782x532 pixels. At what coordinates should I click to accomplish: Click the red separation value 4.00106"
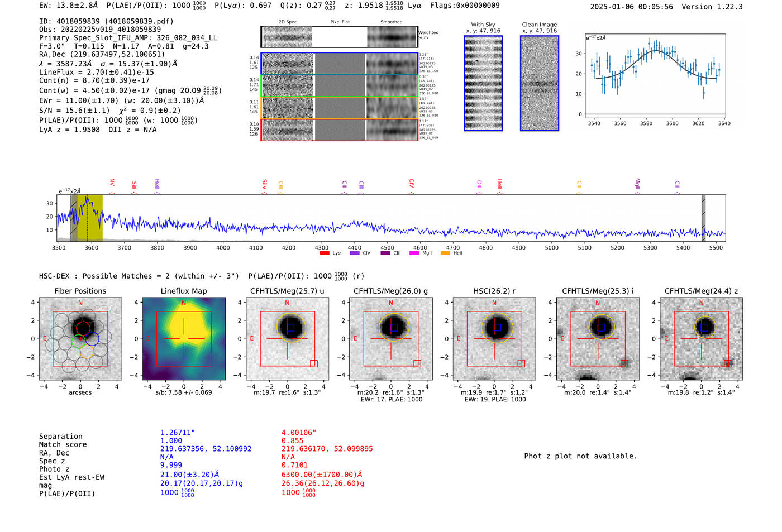point(299,433)
